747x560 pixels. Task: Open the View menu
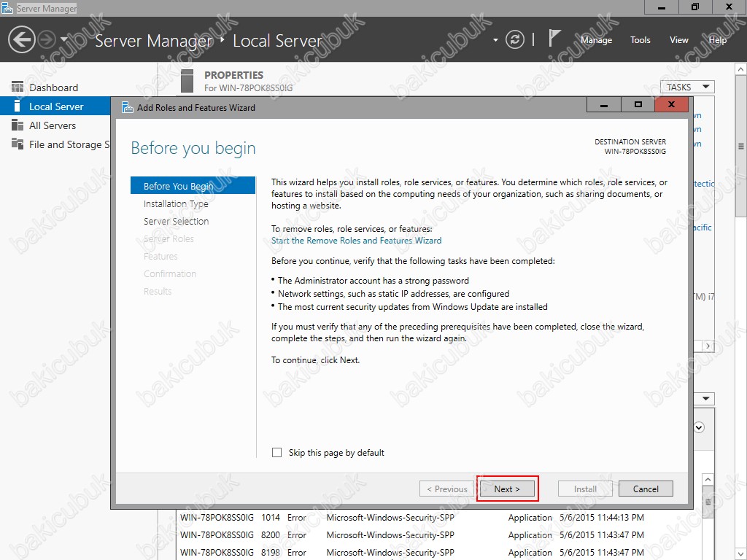point(678,40)
